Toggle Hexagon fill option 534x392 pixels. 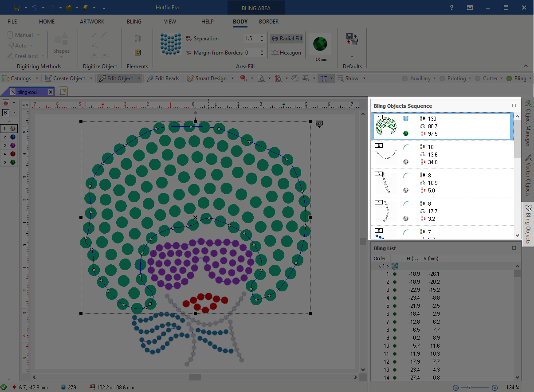(x=287, y=53)
